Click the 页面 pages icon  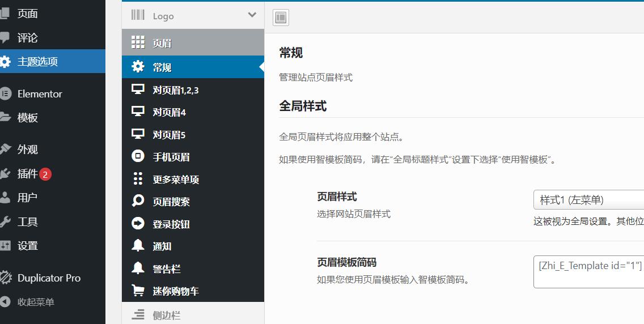click(x=5, y=13)
